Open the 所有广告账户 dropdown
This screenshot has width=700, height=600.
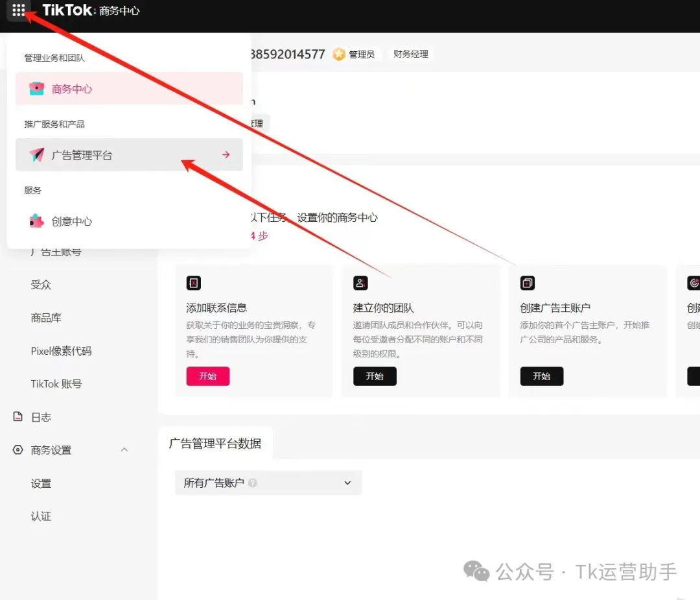click(268, 483)
